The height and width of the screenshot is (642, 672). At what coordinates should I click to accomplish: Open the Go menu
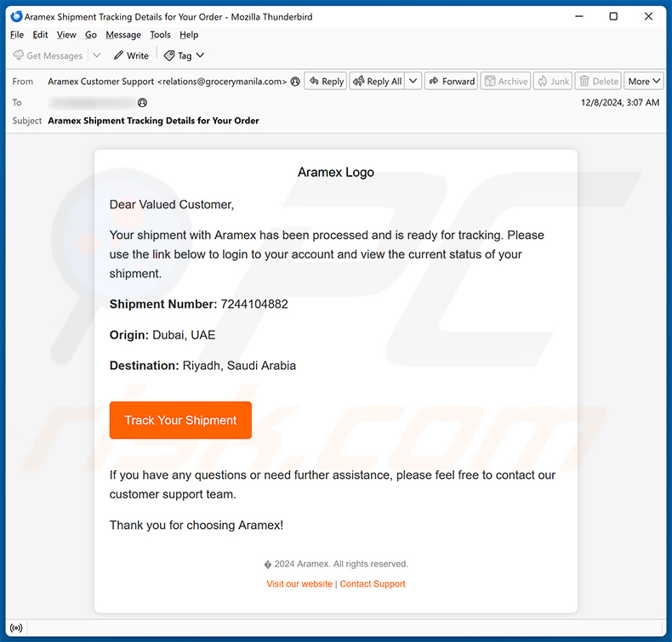90,35
